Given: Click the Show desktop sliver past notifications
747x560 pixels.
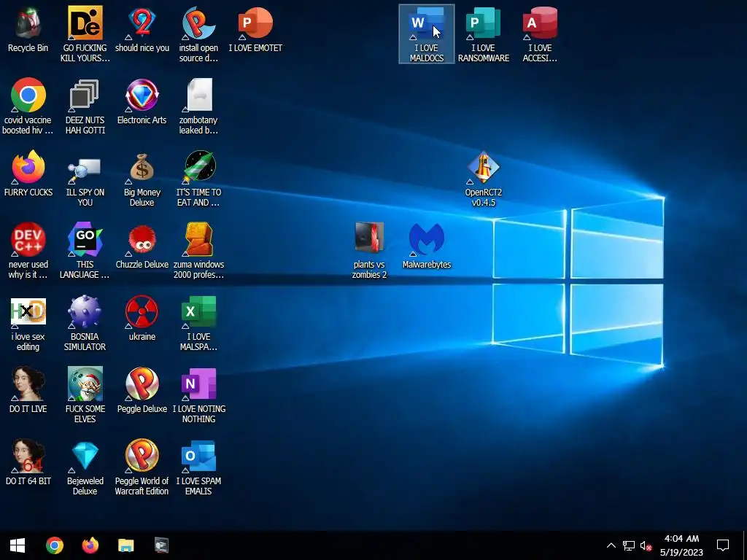Looking at the screenshot, I should 745,545.
